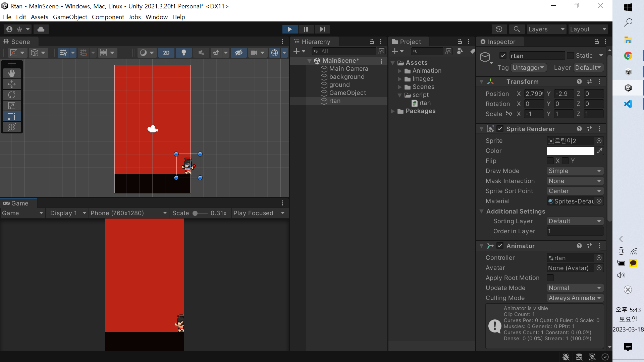The width and height of the screenshot is (644, 362).
Task: Select the Rect tool in Scene
Action: coord(12,116)
